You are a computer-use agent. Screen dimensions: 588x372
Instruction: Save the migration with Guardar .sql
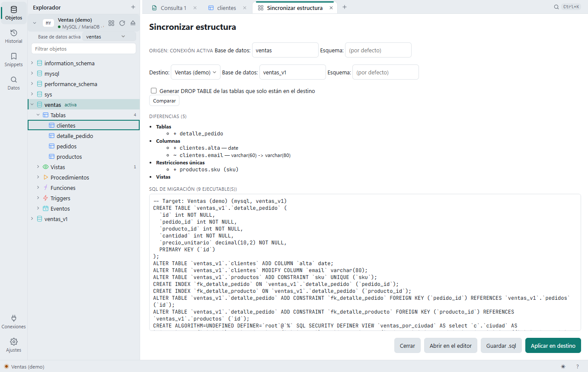[x=501, y=346]
